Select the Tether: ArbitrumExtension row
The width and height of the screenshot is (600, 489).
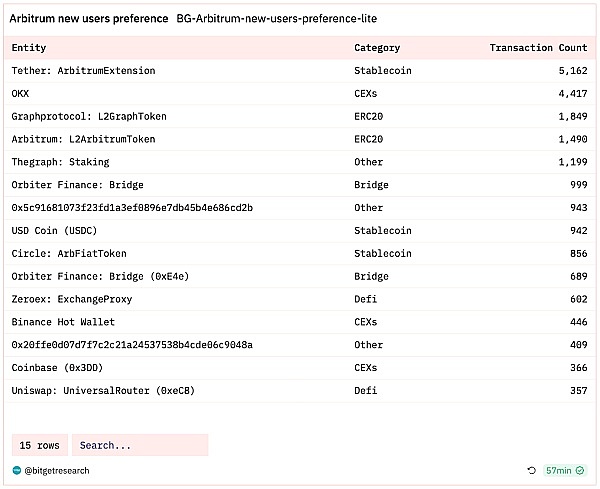83,71
